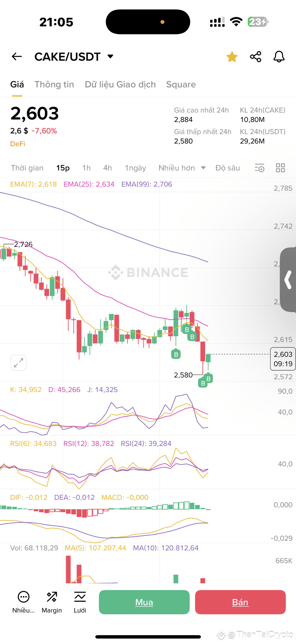Tap the Wi-Fi status icon
296x644 pixels.
click(x=236, y=22)
